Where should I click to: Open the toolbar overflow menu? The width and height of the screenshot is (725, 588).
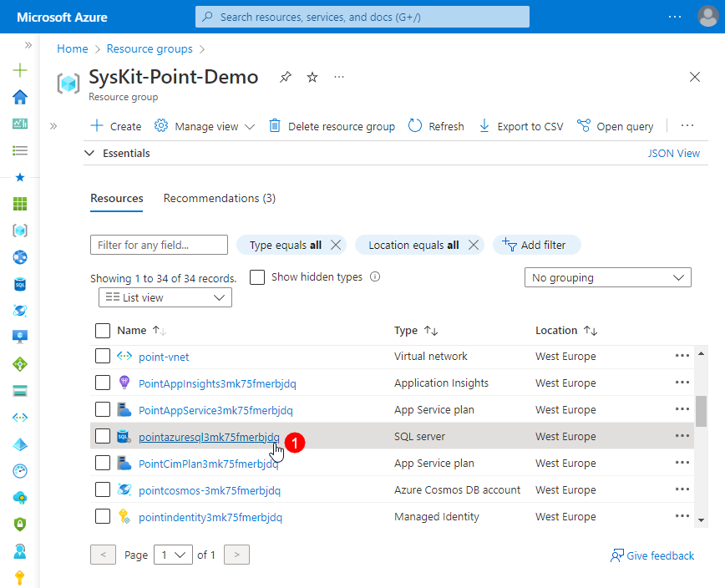tap(687, 125)
